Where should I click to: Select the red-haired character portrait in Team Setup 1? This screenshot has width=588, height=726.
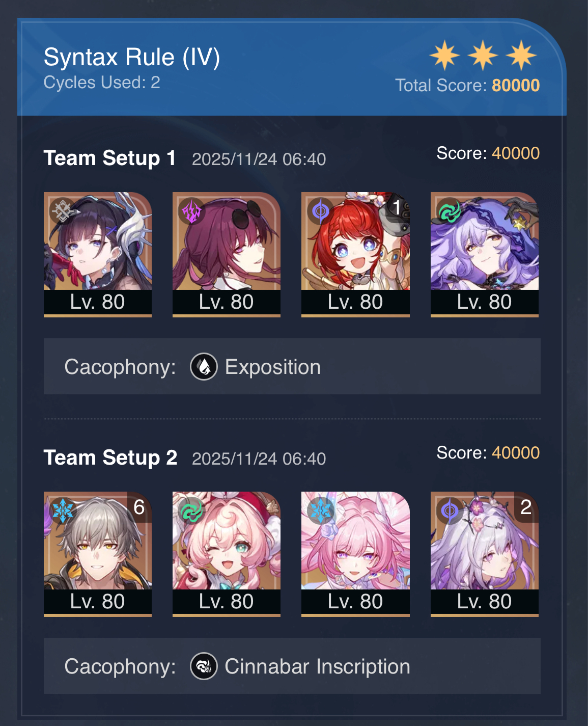click(355, 254)
